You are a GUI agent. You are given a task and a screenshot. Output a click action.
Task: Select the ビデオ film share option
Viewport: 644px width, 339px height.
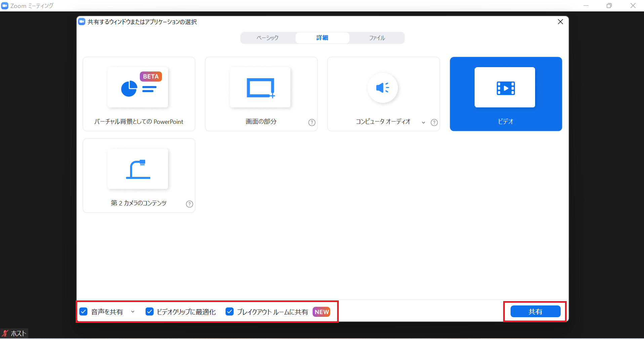505,88
